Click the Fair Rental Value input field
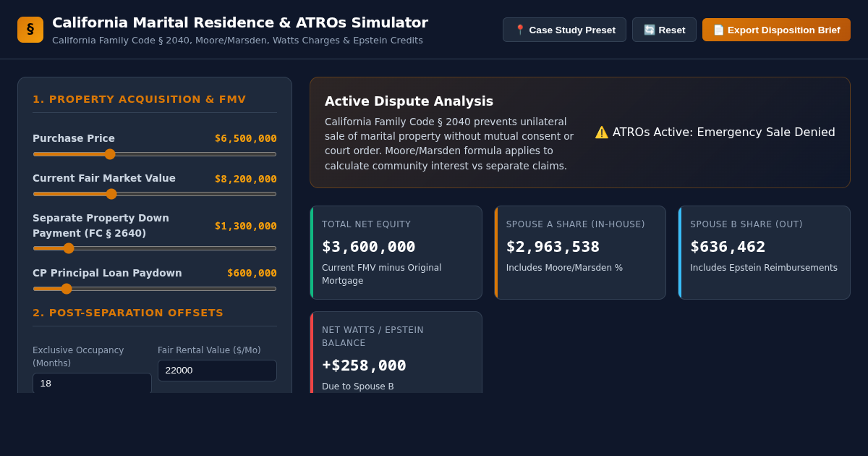868x456 pixels. [x=217, y=371]
